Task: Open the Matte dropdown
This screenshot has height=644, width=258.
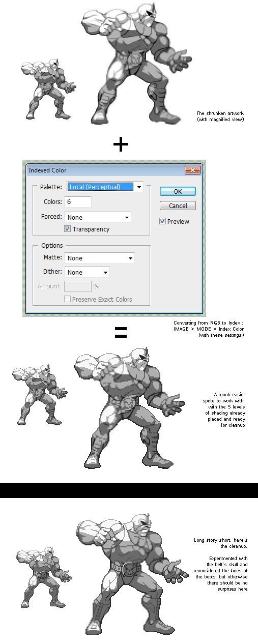Action: coord(99,258)
